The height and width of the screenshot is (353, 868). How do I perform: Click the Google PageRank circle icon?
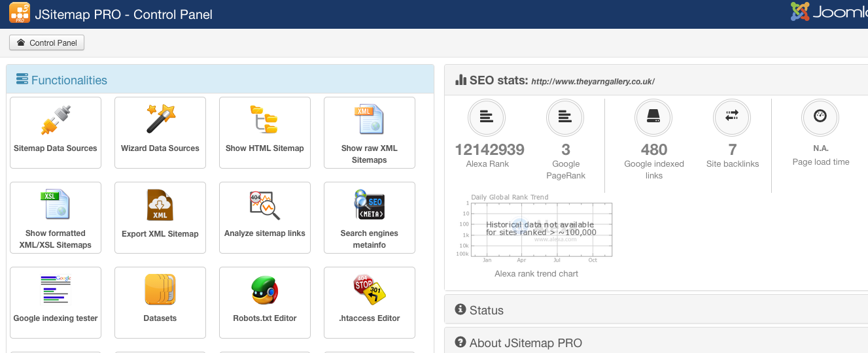[565, 118]
